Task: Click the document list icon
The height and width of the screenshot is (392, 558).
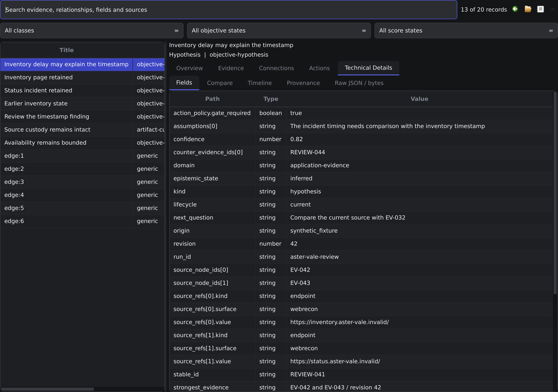Action: click(541, 9)
